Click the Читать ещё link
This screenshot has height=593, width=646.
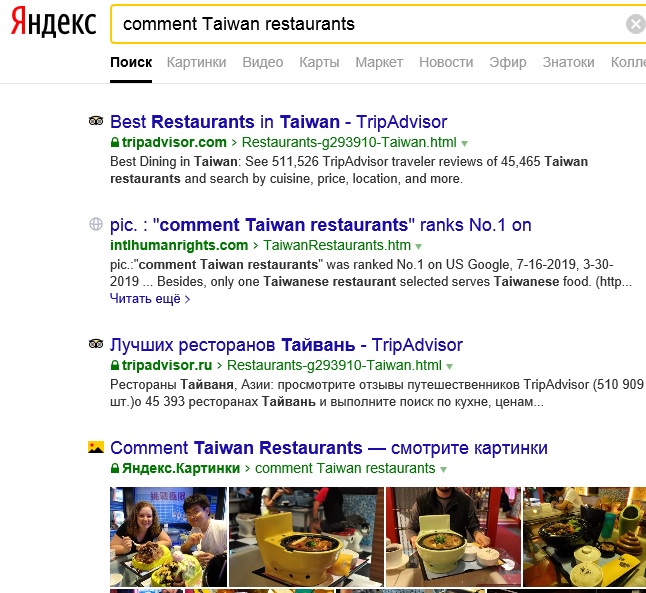(x=150, y=298)
